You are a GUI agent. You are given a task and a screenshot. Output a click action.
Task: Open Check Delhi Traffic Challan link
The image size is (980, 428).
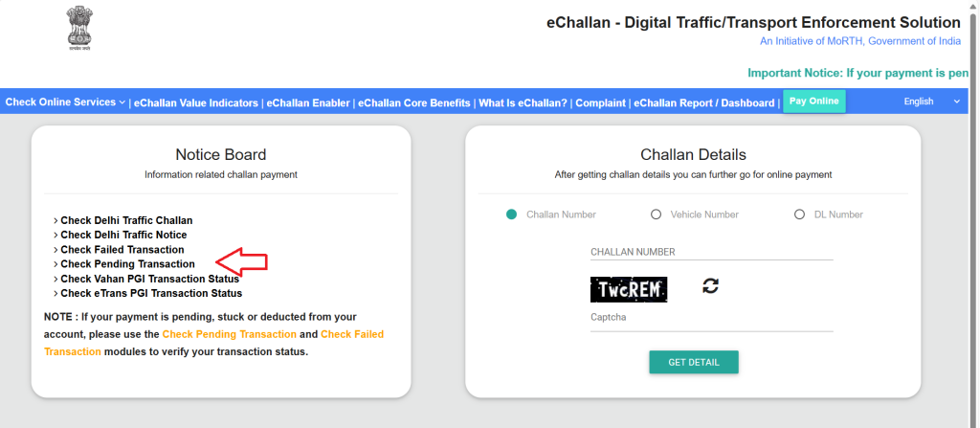click(x=126, y=220)
